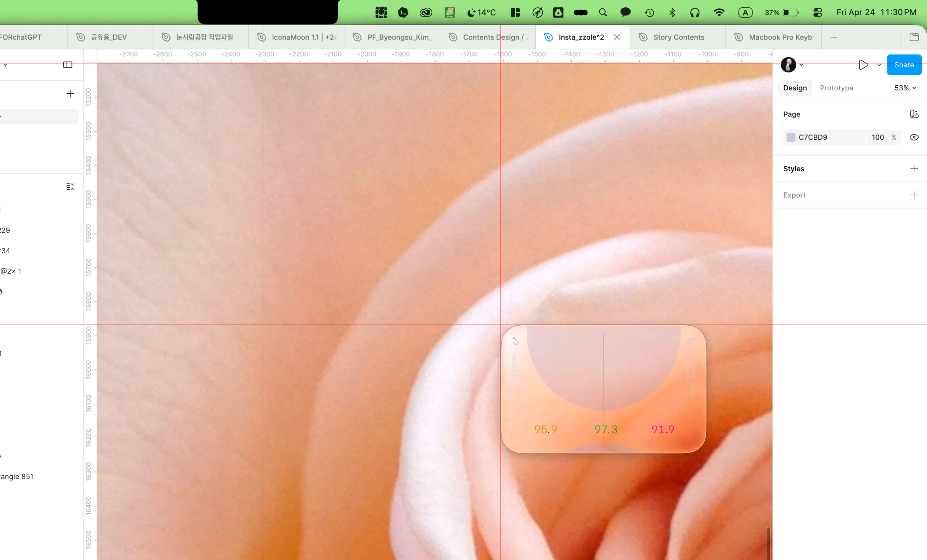Toggle the sidebar minimize UI icon
Image resolution: width=927 pixels, height=560 pixels.
pos(68,65)
